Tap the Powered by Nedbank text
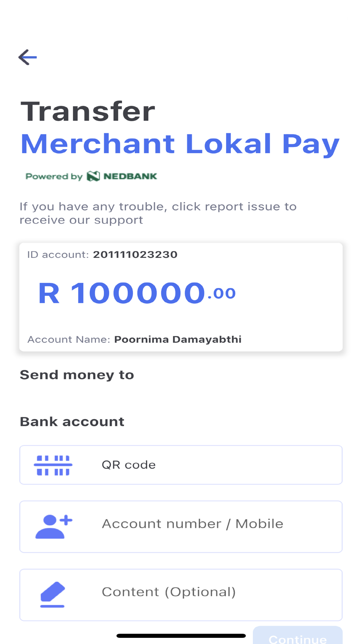Screen dimensions: 362x644 [91, 176]
